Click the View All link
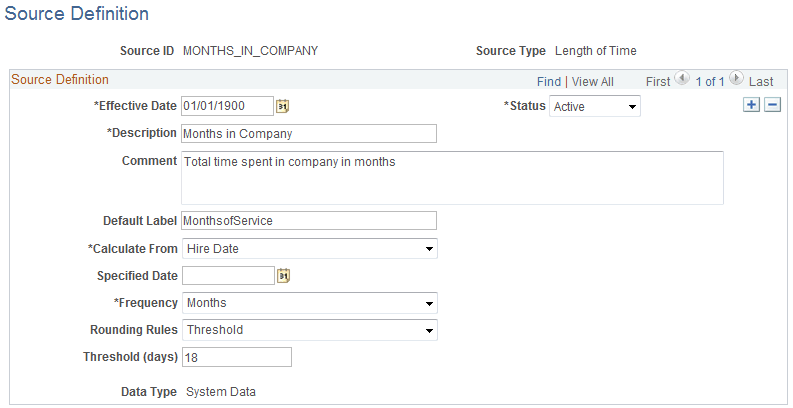793x408 pixels. click(593, 82)
